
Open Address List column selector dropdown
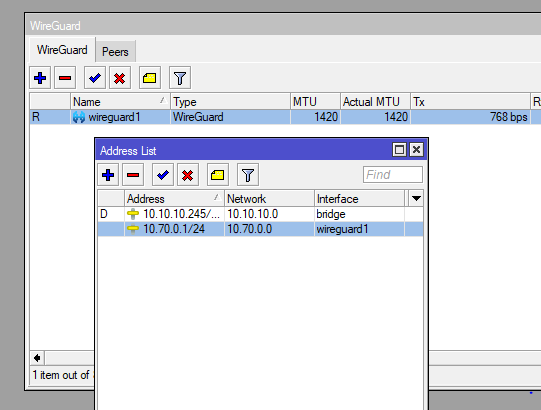click(416, 198)
